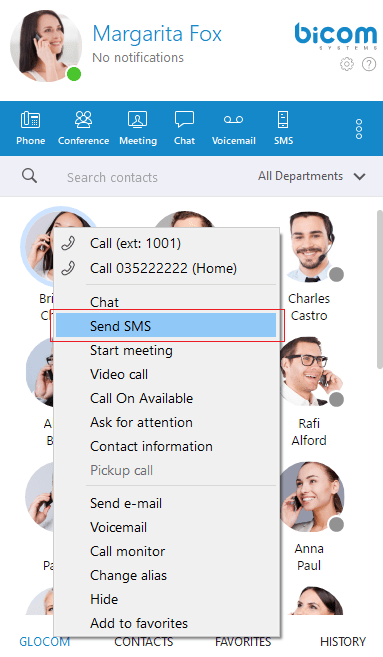The height and width of the screenshot is (657, 383).
Task: Click the search magnifier icon
Action: pyautogui.click(x=29, y=176)
